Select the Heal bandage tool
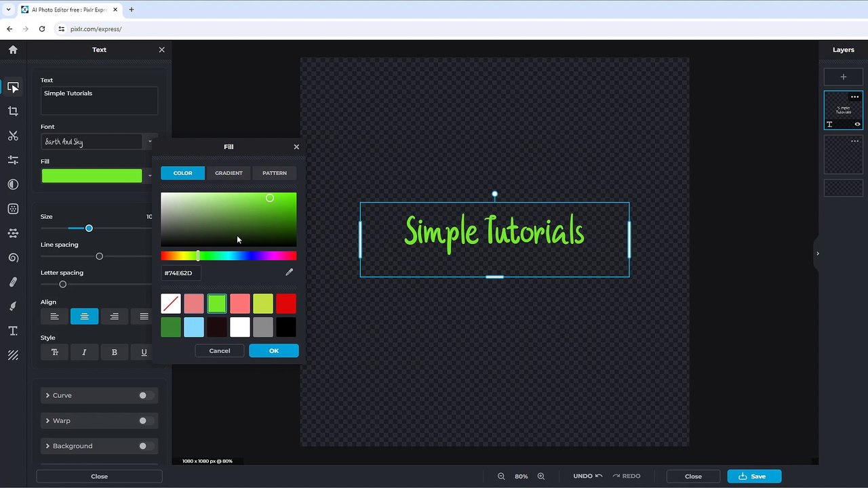The height and width of the screenshot is (488, 868). point(13,282)
